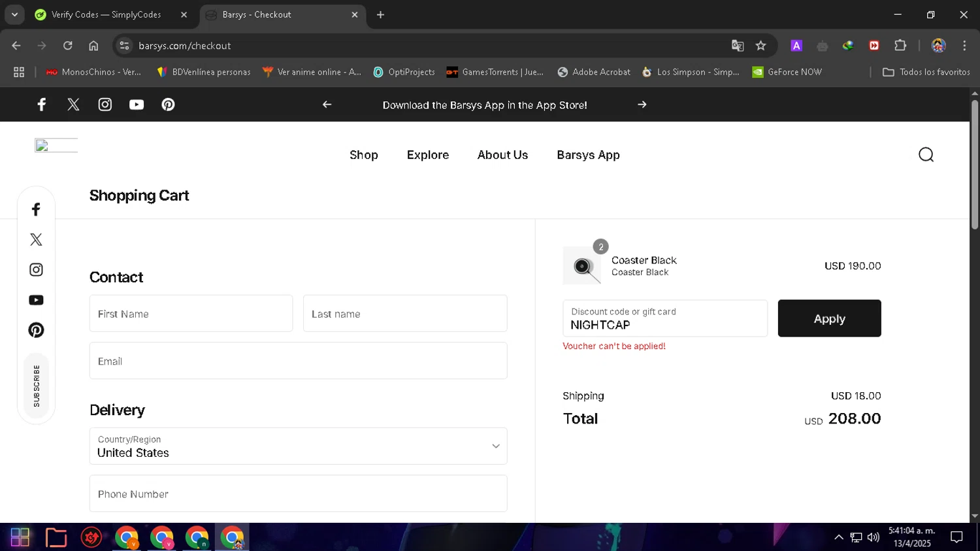Screen dimensions: 980x551
Task: Open Todos los favoritos bookmarks folder
Action: [926, 72]
